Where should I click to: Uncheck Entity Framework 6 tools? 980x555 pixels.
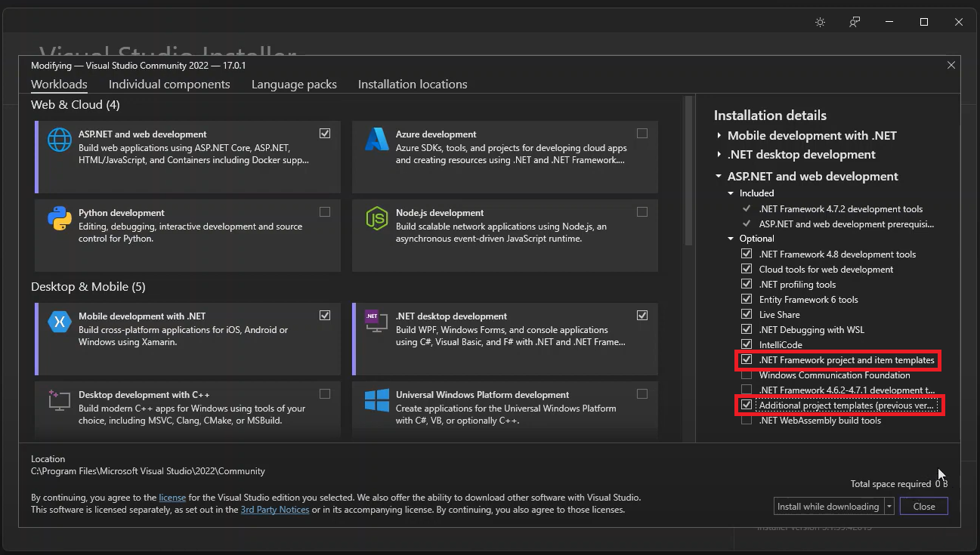(747, 300)
